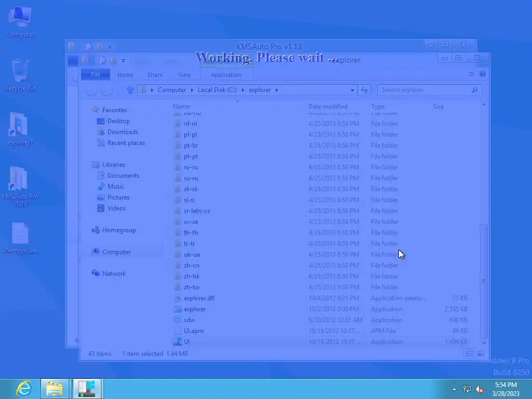
Task: Switch to details view in status bar
Action: point(470,353)
